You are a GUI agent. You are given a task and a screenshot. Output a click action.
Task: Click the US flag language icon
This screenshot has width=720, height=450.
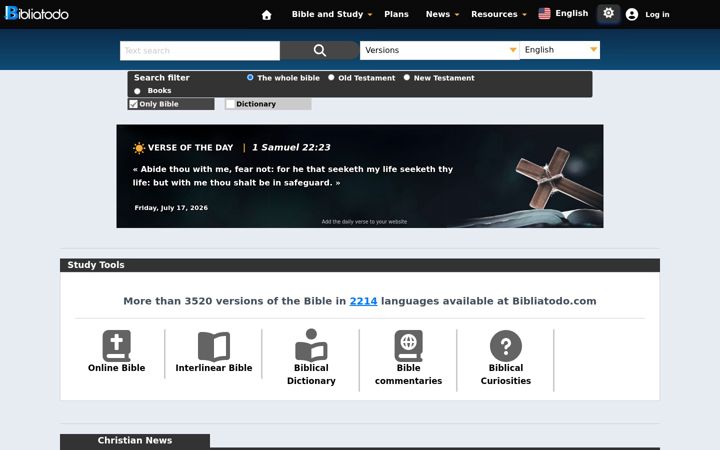click(545, 14)
